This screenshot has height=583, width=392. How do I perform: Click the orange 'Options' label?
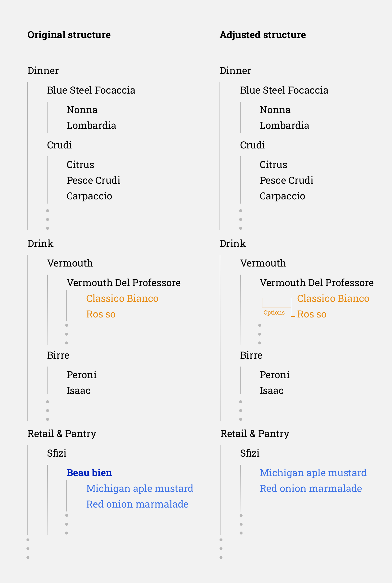tap(274, 313)
